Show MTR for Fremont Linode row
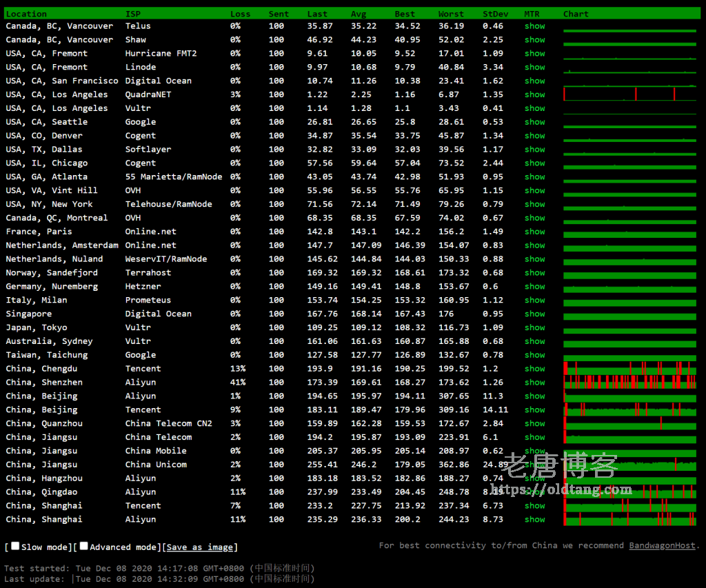Image resolution: width=706 pixels, height=588 pixels. coord(534,68)
